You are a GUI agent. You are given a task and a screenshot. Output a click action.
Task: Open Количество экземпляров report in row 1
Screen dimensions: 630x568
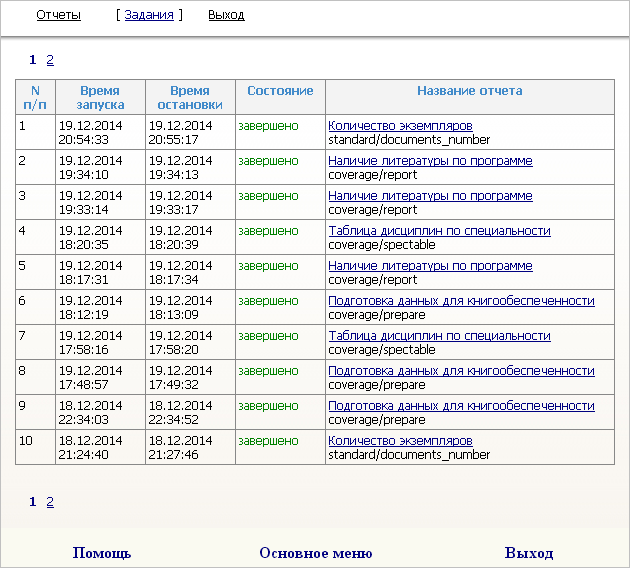[400, 126]
